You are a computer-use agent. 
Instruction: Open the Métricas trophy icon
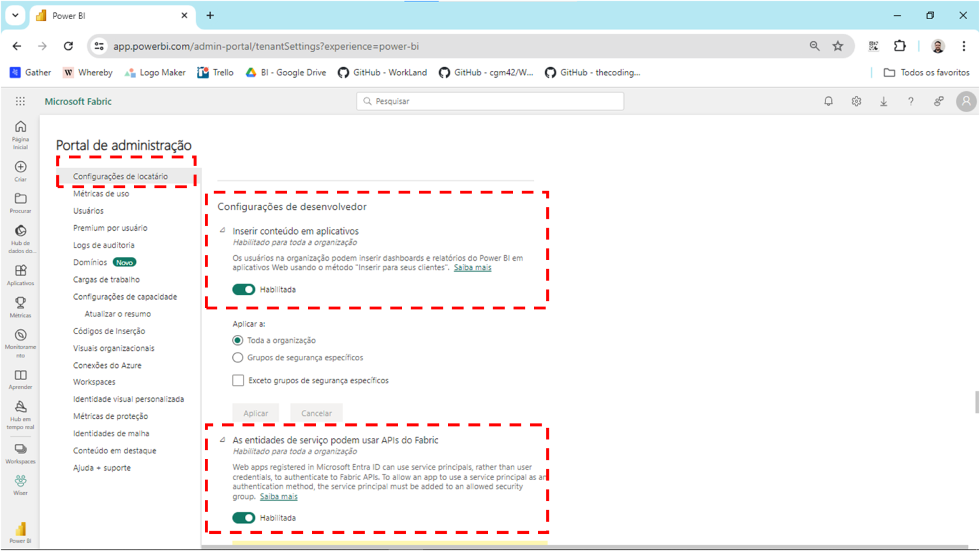coord(20,303)
